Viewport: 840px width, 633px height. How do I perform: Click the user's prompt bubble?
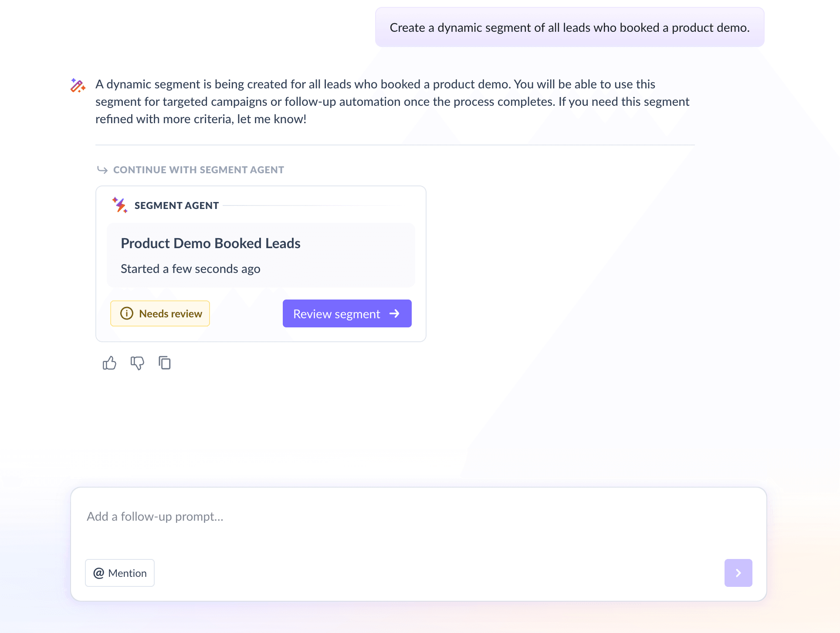click(x=569, y=27)
